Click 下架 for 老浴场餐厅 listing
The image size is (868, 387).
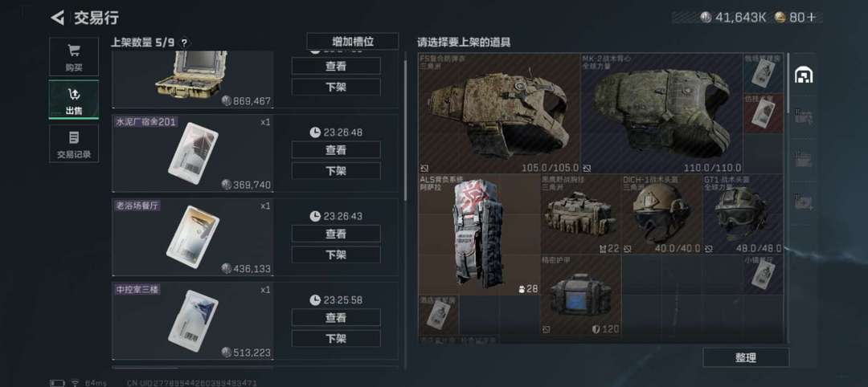(336, 255)
